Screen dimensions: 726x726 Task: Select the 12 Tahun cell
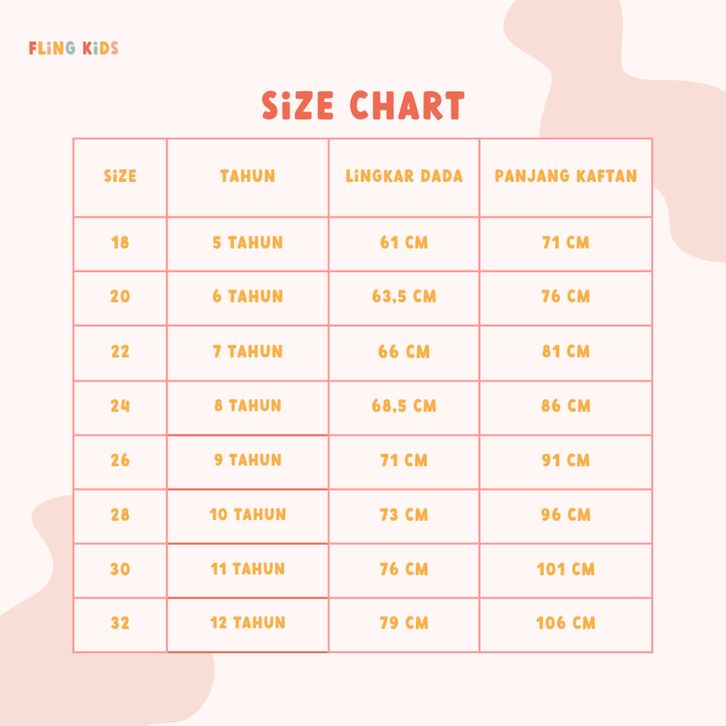click(x=247, y=622)
